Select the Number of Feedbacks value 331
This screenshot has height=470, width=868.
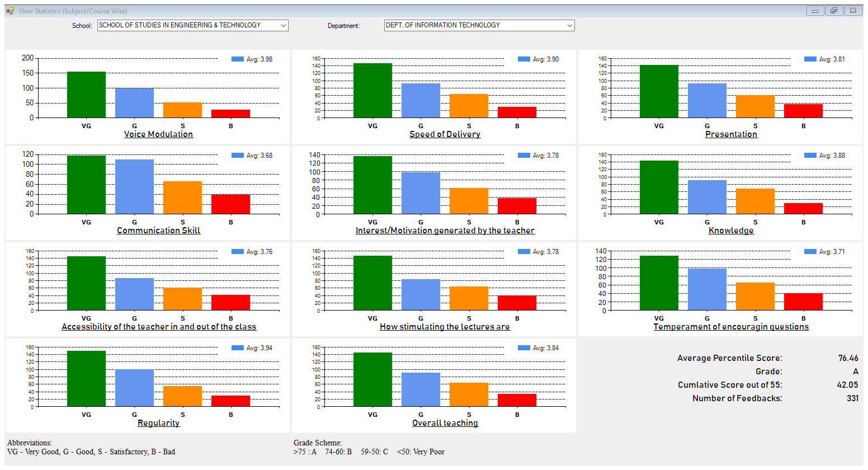point(852,398)
